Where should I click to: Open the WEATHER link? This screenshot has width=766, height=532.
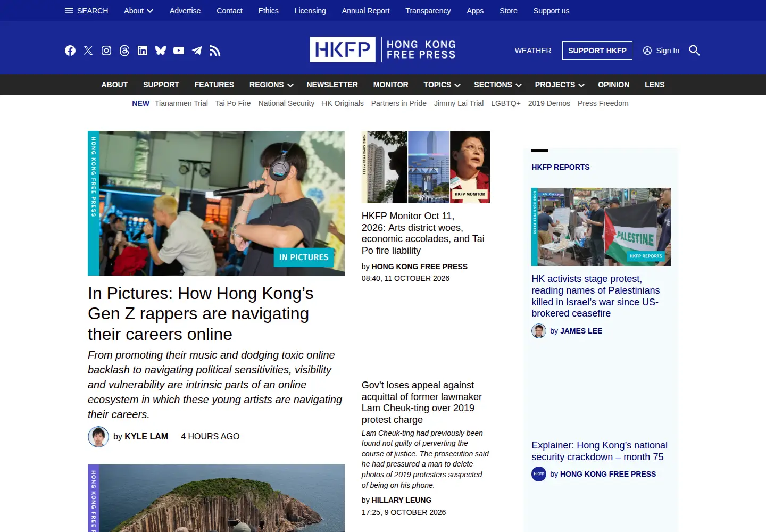click(533, 51)
